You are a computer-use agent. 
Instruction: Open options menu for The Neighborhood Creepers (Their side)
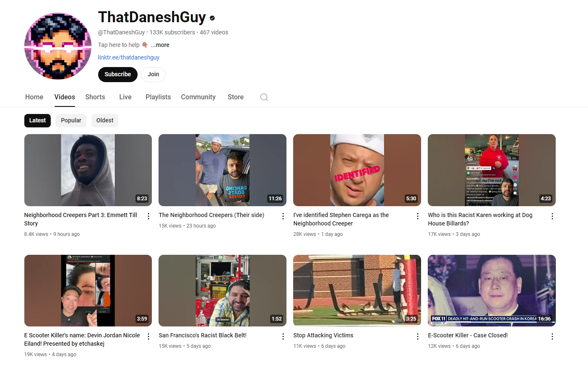pyautogui.click(x=283, y=216)
